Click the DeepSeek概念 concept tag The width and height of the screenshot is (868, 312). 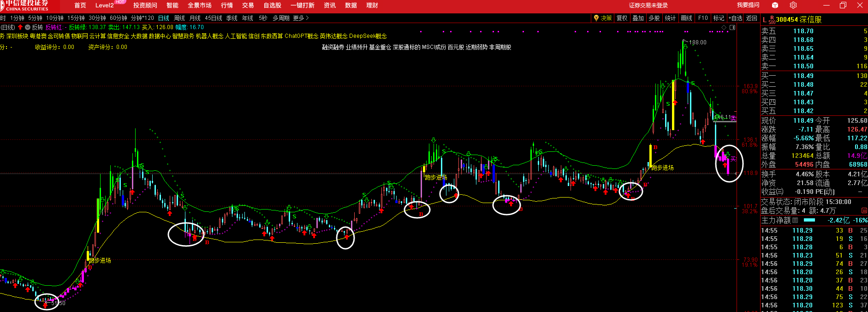tap(368, 36)
